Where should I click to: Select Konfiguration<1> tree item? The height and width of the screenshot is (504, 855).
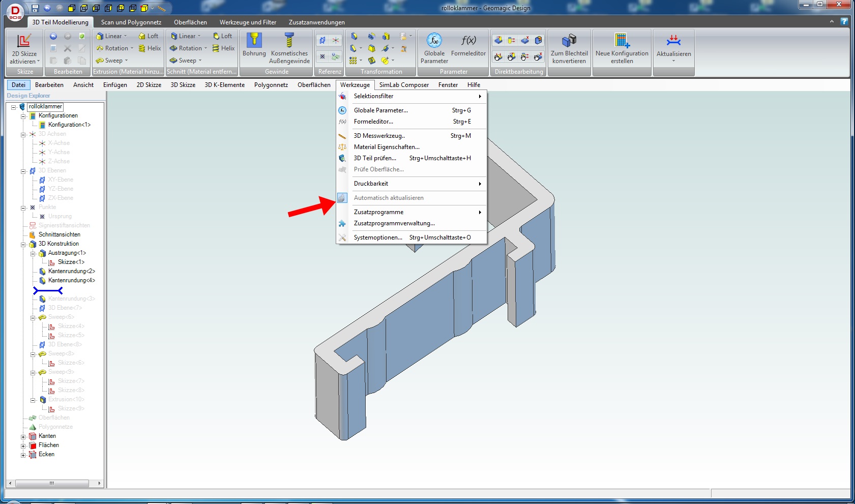69,125
